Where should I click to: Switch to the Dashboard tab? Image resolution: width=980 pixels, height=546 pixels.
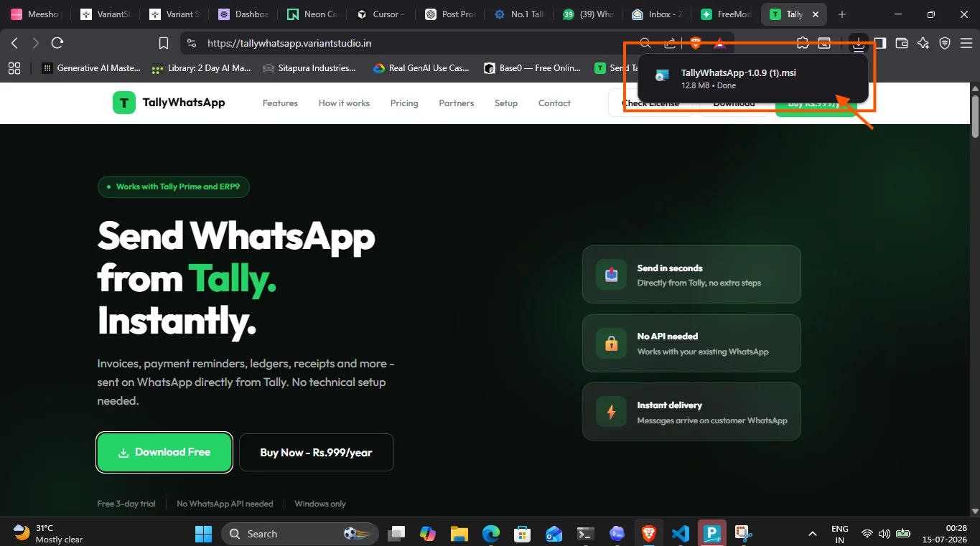pos(244,14)
